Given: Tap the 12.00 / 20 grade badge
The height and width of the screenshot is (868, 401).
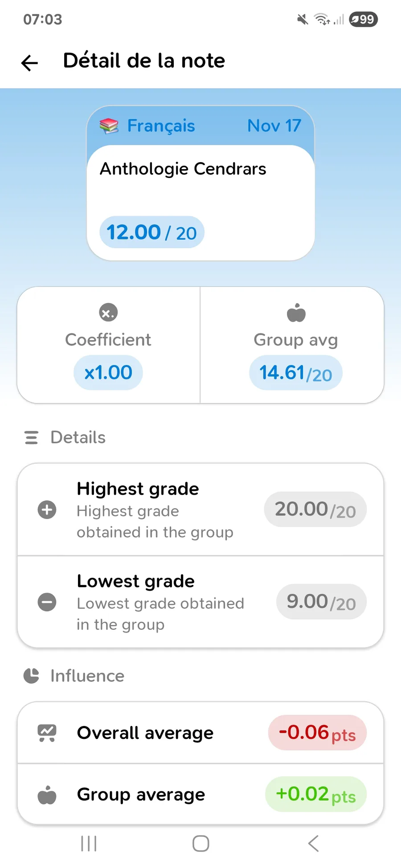Looking at the screenshot, I should coord(152,232).
